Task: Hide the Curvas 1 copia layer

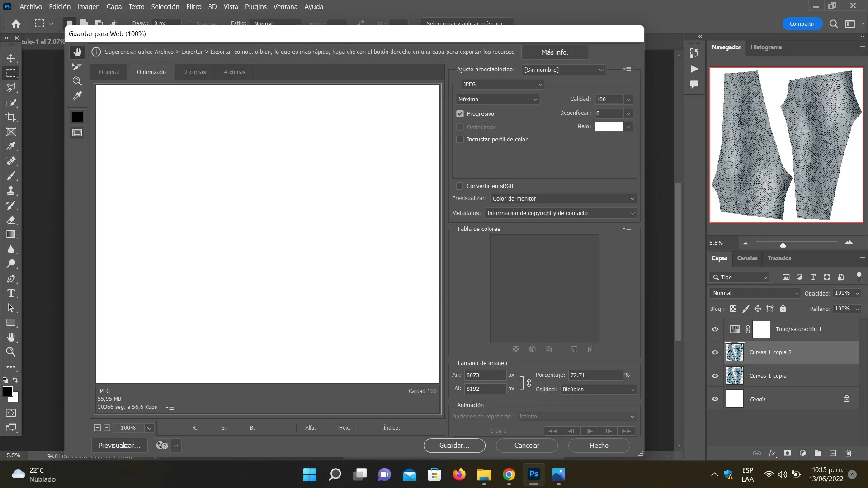Action: point(715,375)
